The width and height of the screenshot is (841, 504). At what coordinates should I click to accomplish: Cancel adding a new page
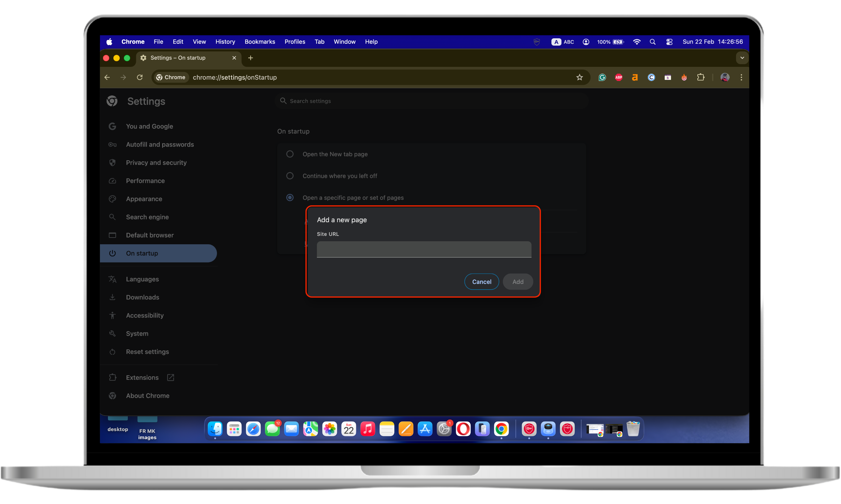pos(481,282)
